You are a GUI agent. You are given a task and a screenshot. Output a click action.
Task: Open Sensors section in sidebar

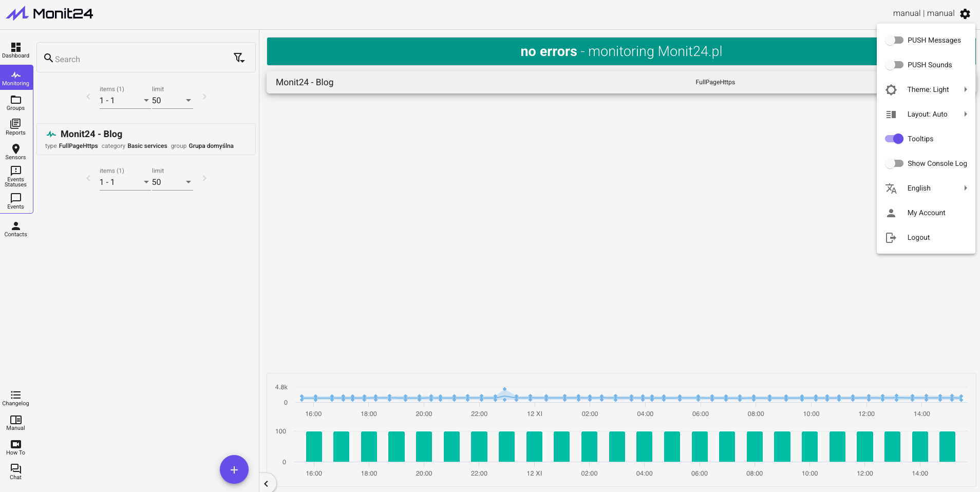(16, 152)
